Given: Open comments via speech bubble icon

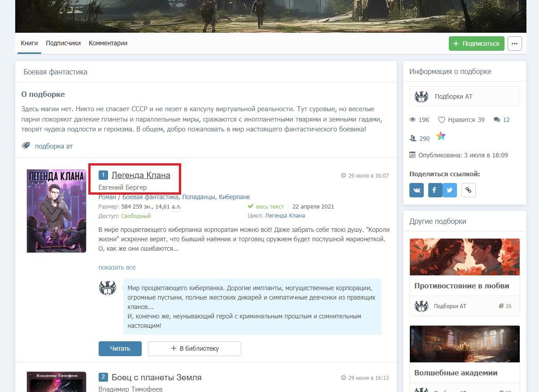Looking at the screenshot, I should click(496, 120).
